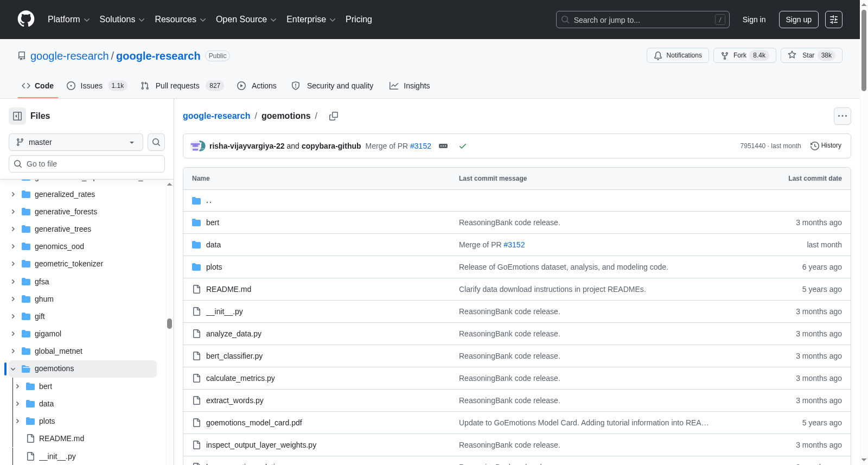Go to the Pricing page
868x465 pixels.
pyautogui.click(x=359, y=20)
